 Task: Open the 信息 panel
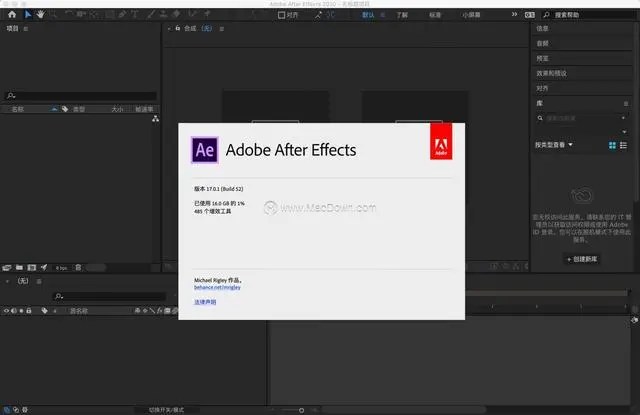pos(542,28)
